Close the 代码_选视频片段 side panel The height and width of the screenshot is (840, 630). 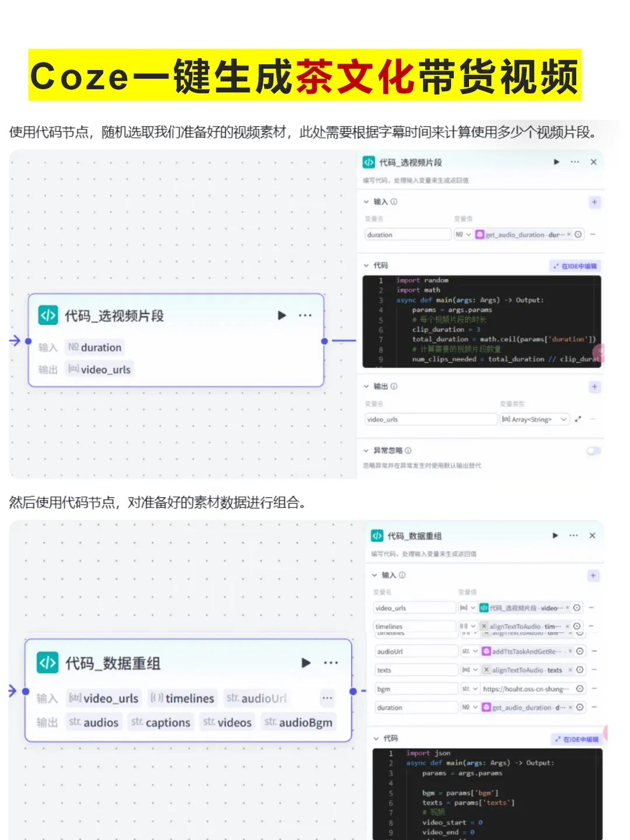[594, 162]
